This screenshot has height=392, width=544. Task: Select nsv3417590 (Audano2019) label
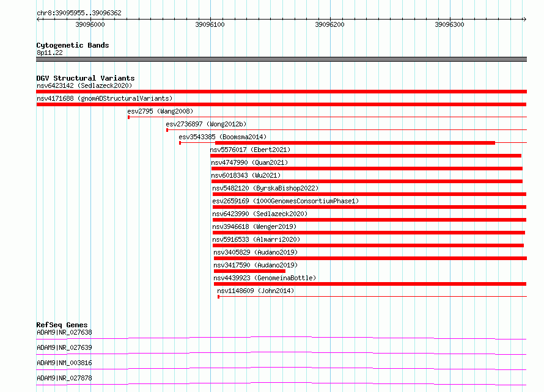(255, 265)
